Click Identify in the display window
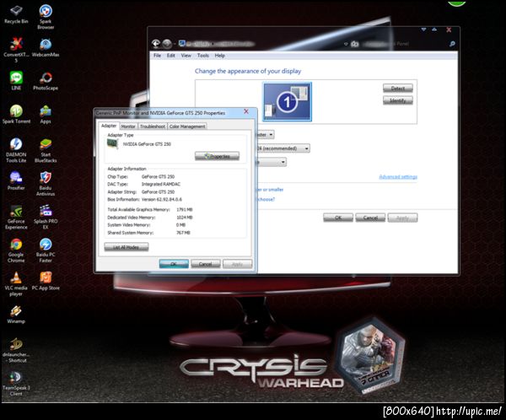506x420 pixels. click(x=398, y=100)
